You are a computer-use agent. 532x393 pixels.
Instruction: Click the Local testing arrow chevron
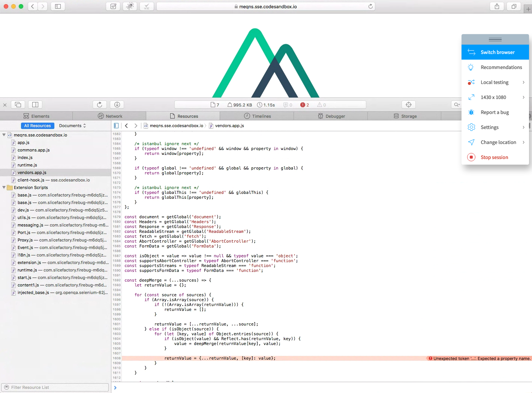click(523, 82)
